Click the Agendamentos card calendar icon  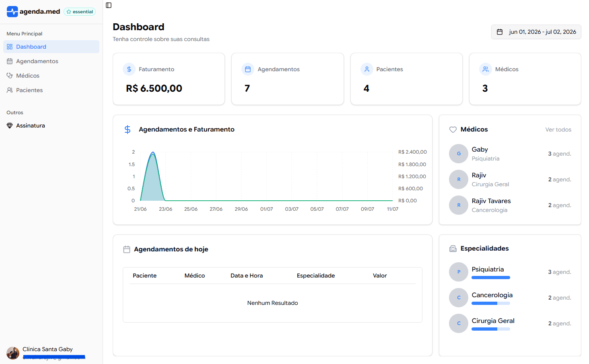248,69
